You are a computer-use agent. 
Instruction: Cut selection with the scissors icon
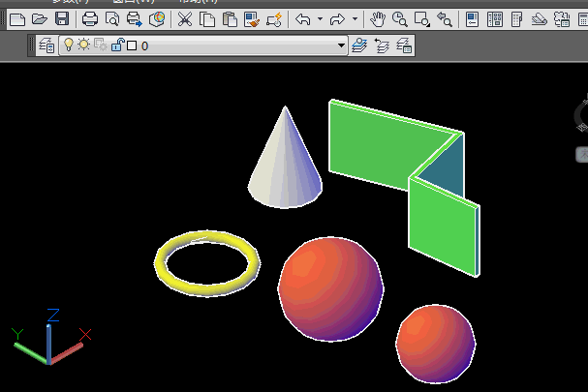click(184, 19)
